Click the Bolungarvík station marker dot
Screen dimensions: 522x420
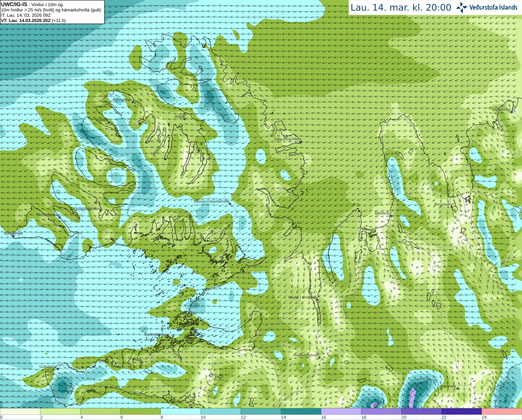(133, 102)
